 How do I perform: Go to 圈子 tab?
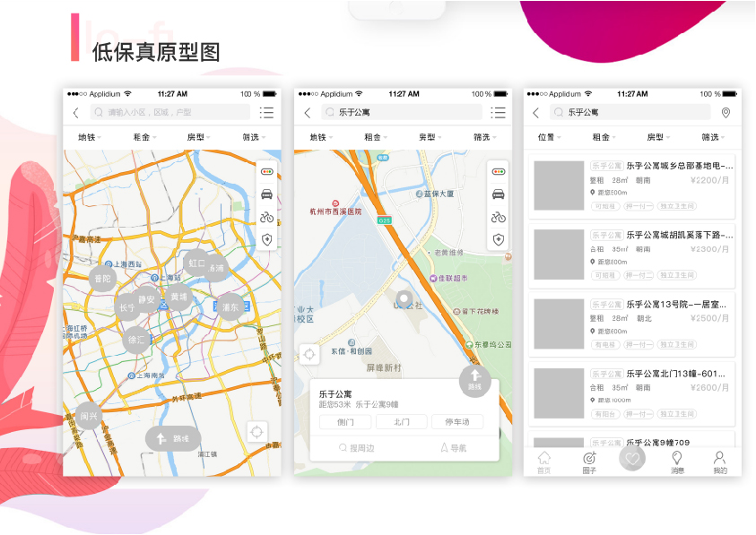(x=589, y=462)
